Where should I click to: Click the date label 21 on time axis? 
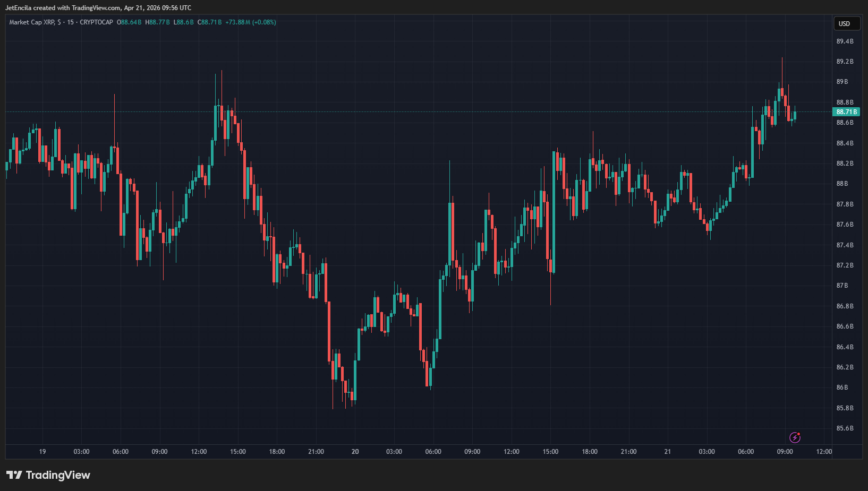[x=667, y=452]
